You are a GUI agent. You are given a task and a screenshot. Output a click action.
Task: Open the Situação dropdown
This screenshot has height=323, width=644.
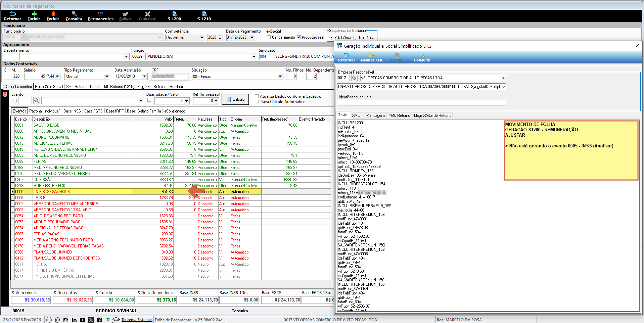pos(280,77)
